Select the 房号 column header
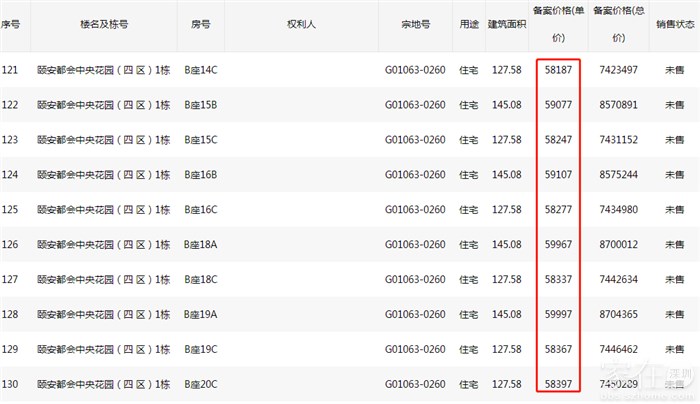Screen dimensions: 700x404 coord(201,22)
